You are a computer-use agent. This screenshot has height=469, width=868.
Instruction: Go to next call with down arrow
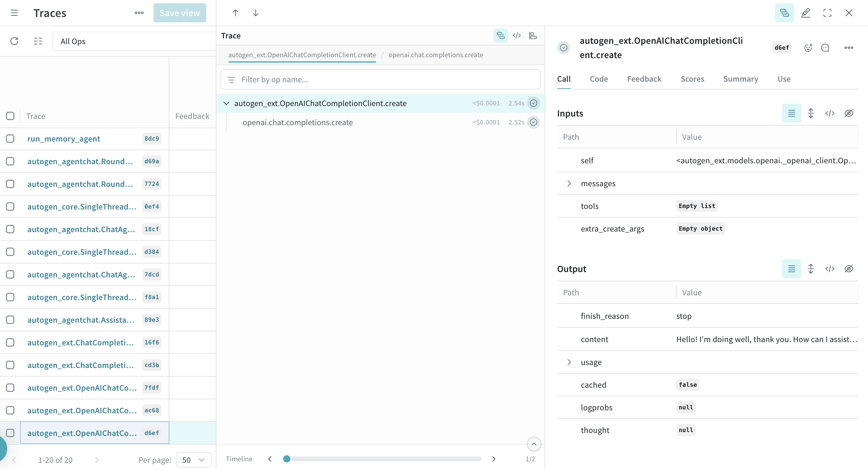(256, 13)
